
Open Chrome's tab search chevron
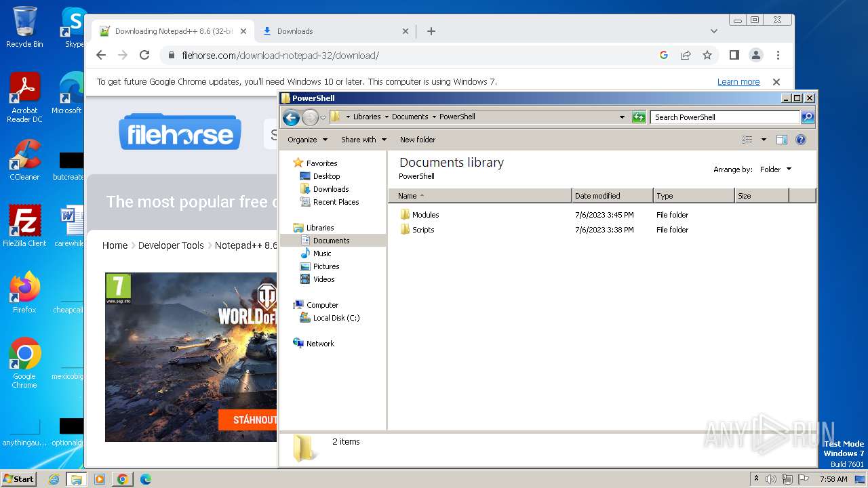713,31
